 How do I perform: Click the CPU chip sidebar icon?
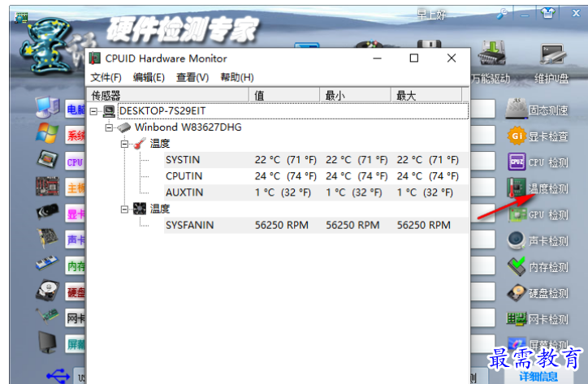point(47,159)
